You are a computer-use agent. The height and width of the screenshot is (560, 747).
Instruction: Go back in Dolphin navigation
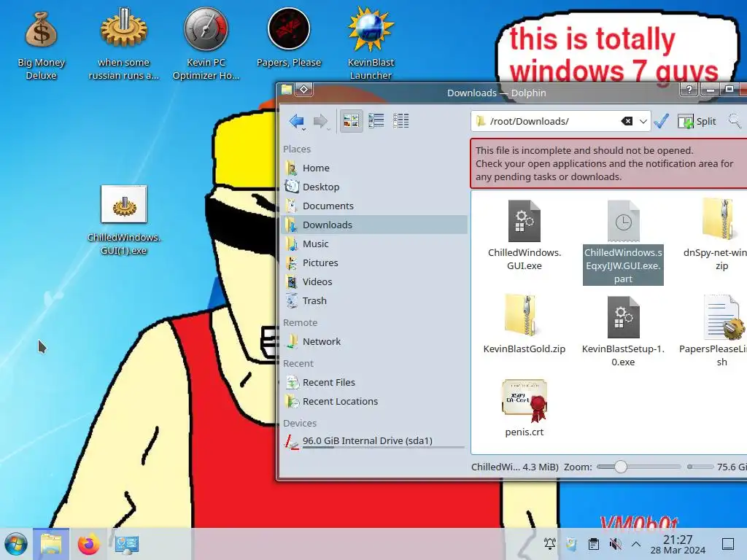click(296, 121)
